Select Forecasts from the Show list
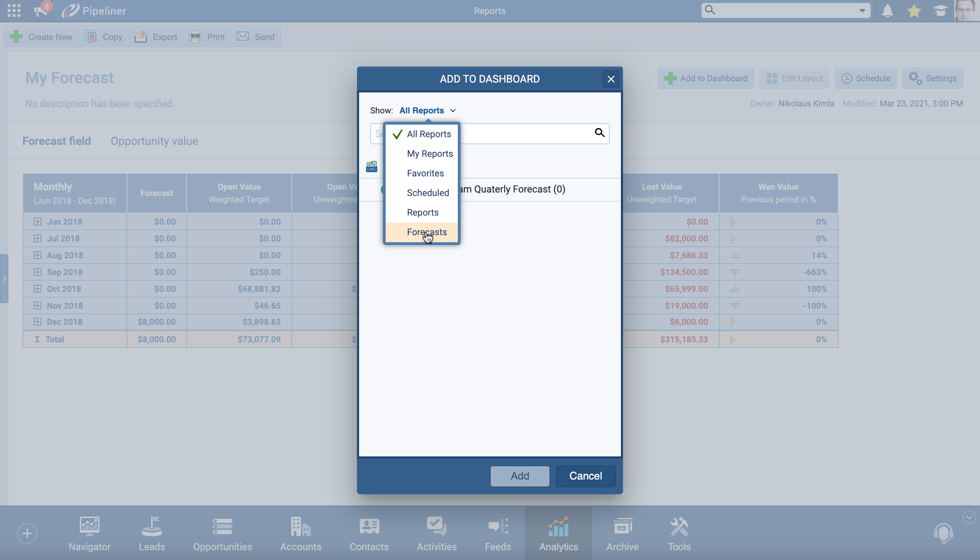The height and width of the screenshot is (560, 980). pyautogui.click(x=427, y=232)
